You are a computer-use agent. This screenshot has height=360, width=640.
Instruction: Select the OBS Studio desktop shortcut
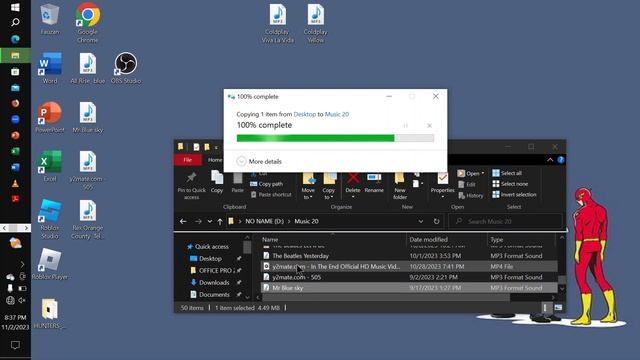[126, 68]
